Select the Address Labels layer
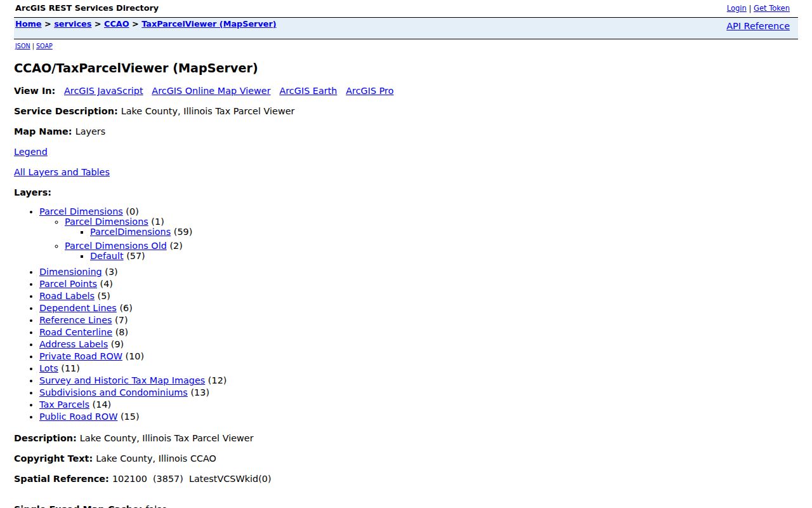The image size is (812, 508). tap(74, 344)
